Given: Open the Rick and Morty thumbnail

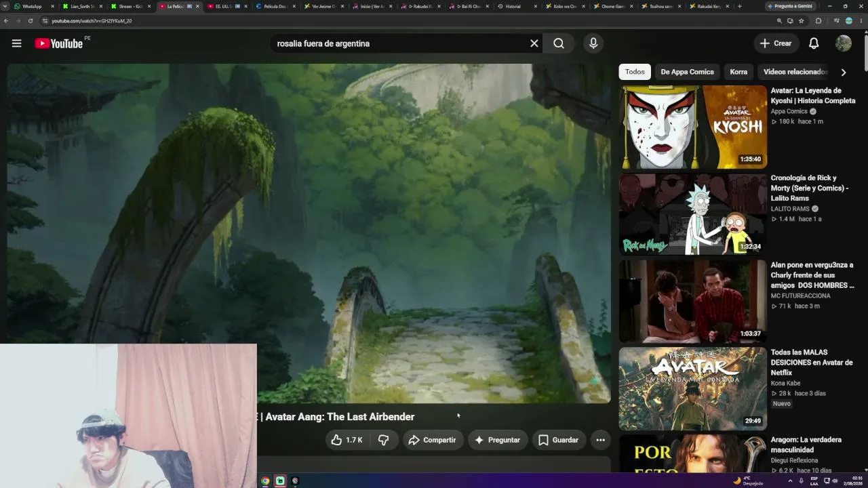Looking at the screenshot, I should pyautogui.click(x=692, y=214).
